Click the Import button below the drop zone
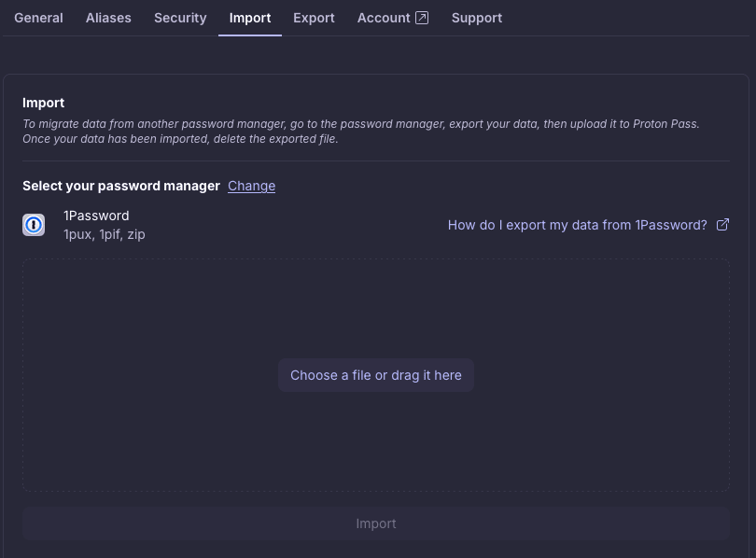Viewport: 756px width, 558px height. tap(376, 523)
